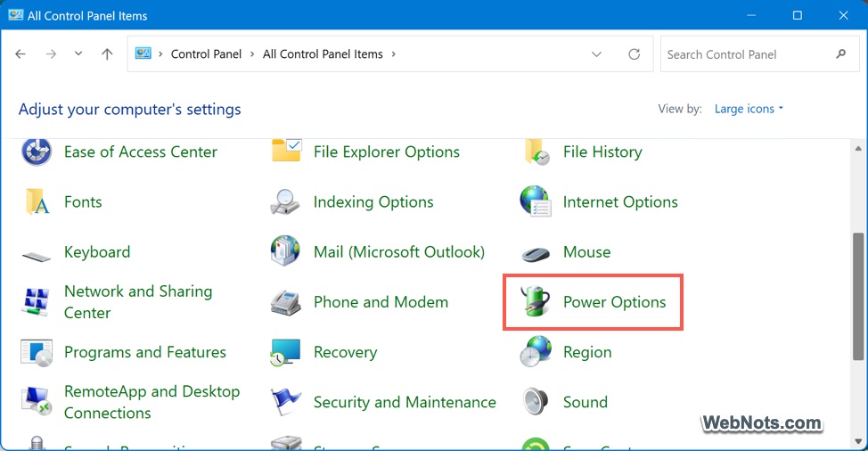Screen dimensions: 868x451
Task: Refresh the Control Panel view
Action: 635,53
